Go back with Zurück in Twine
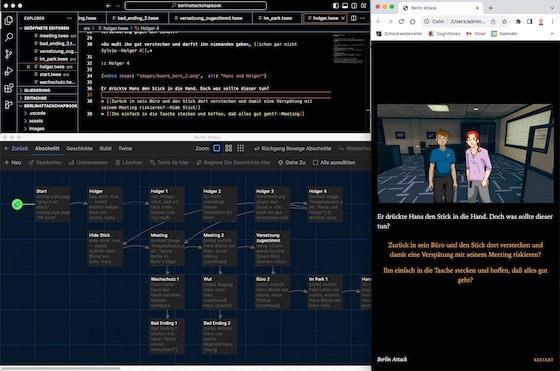 (x=16, y=149)
